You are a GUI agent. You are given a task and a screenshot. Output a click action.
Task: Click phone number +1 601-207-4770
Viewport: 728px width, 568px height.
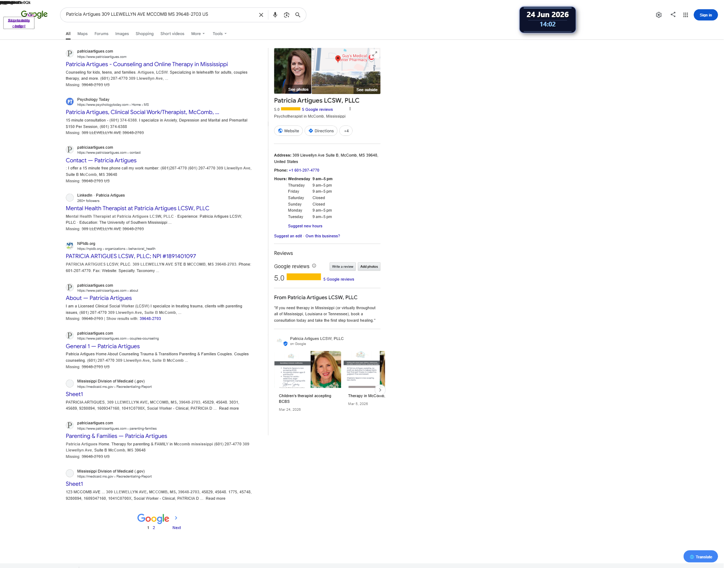[x=304, y=170]
